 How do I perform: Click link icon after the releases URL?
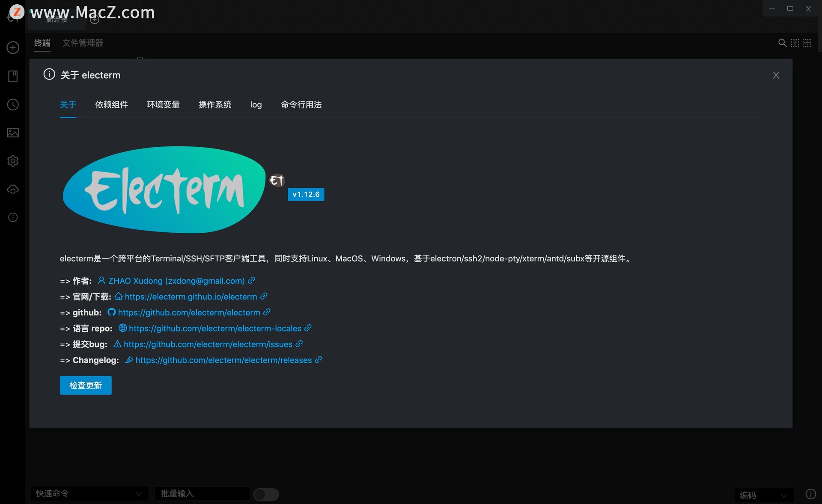(319, 359)
